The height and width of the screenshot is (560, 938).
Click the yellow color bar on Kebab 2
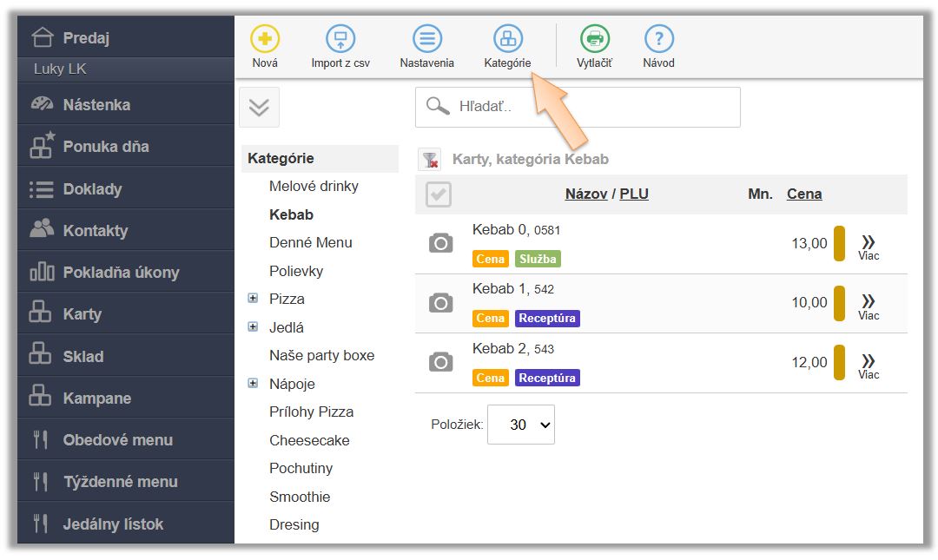tap(839, 362)
